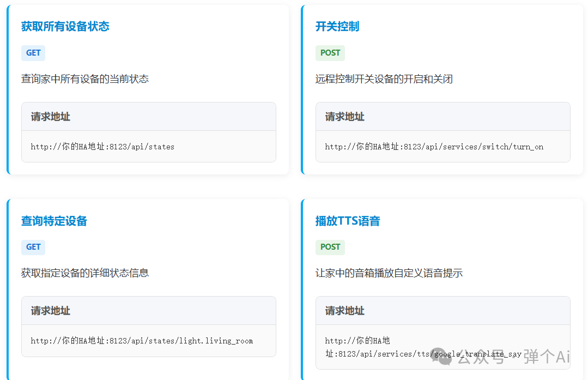
Task: Click 请求地址 header in 播放TTS语音 card
Action: (344, 311)
